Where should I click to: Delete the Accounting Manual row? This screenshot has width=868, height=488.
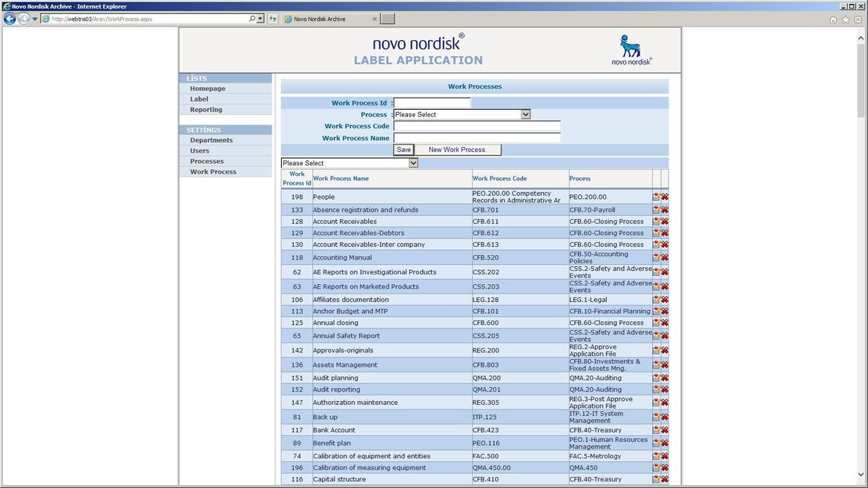tap(664, 258)
